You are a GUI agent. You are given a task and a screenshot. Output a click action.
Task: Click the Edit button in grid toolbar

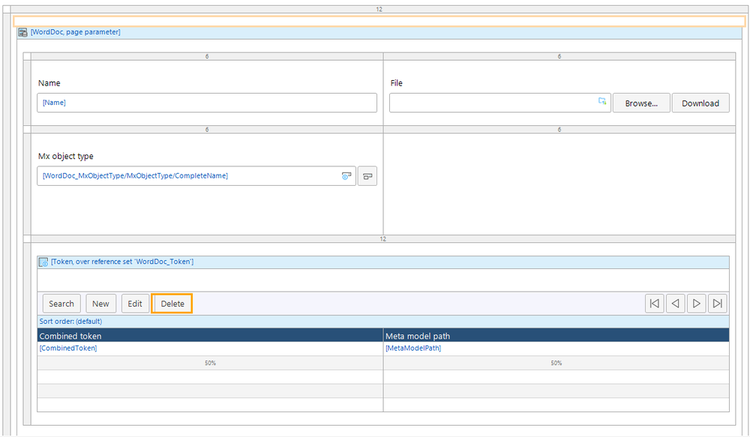pyautogui.click(x=134, y=303)
